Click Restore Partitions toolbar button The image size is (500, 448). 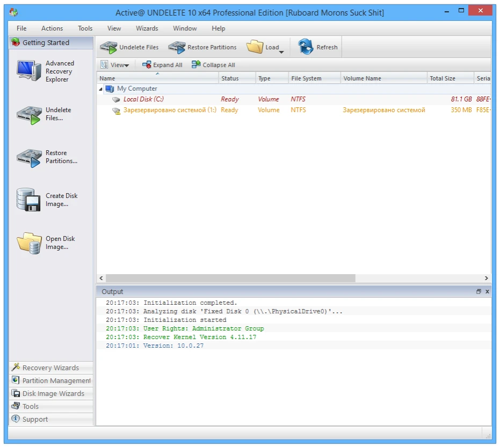point(202,47)
